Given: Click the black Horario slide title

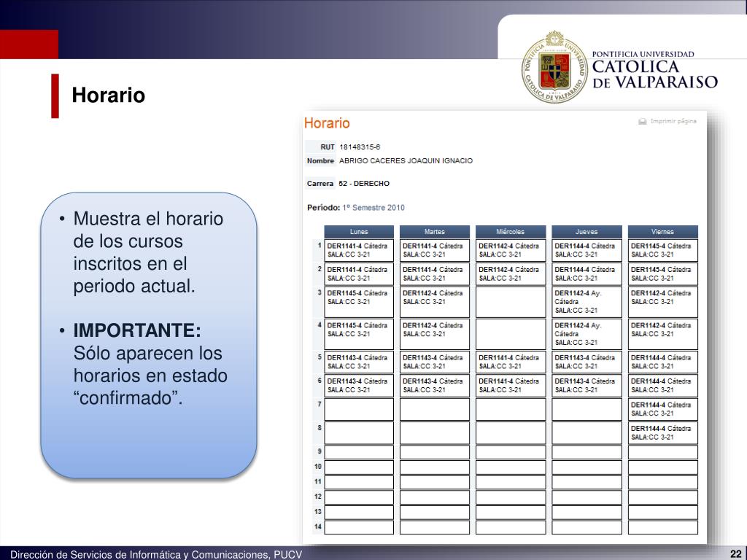Looking at the screenshot, I should [x=109, y=95].
